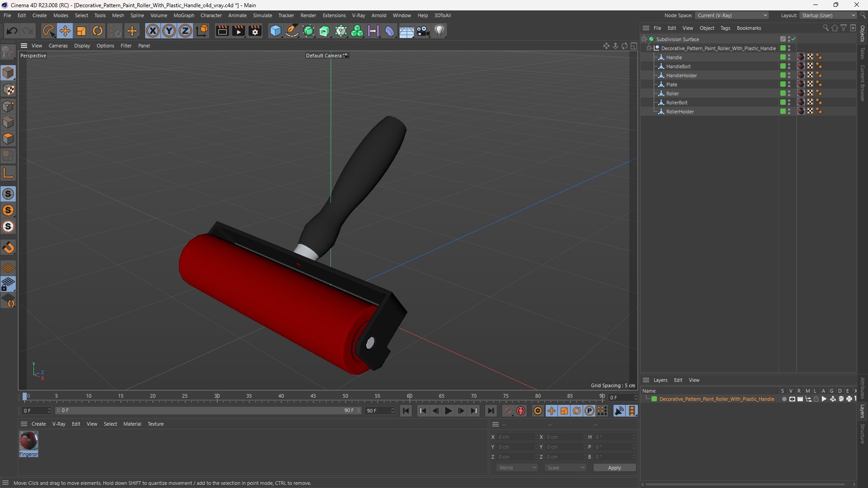This screenshot has width=868, height=488.
Task: Add a Camera object icon
Action: [x=423, y=31]
